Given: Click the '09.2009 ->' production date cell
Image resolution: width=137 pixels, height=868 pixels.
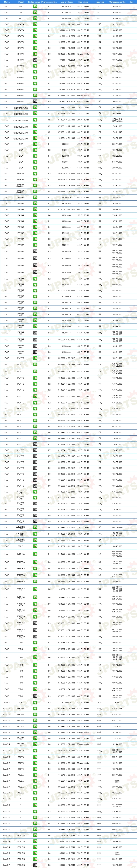Looking at the screenshot, I should coord(66,18).
